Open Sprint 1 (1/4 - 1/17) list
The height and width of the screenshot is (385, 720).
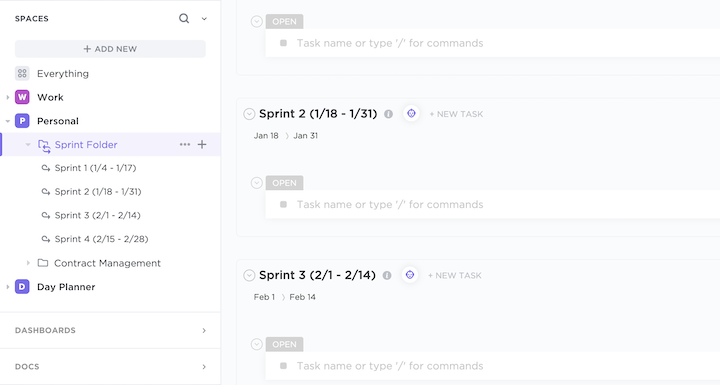pyautogui.click(x=96, y=168)
